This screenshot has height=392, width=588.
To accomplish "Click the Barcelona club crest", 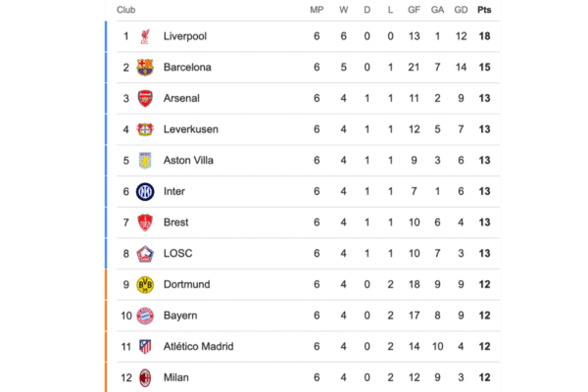I will click(145, 68).
